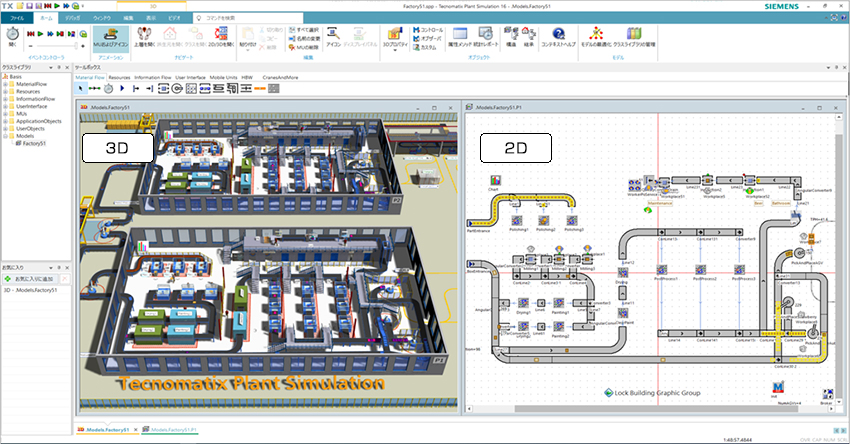Open the CranesAndMore toolbox tab

(280, 78)
